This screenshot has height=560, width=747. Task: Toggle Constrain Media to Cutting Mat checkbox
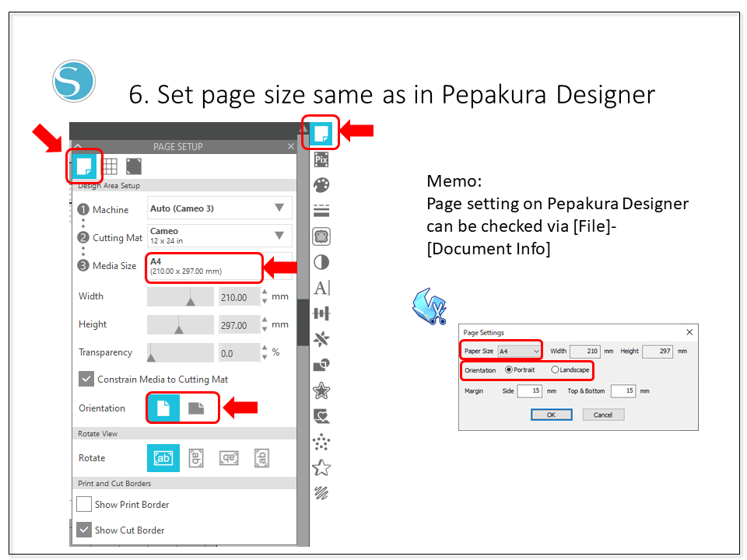86,379
